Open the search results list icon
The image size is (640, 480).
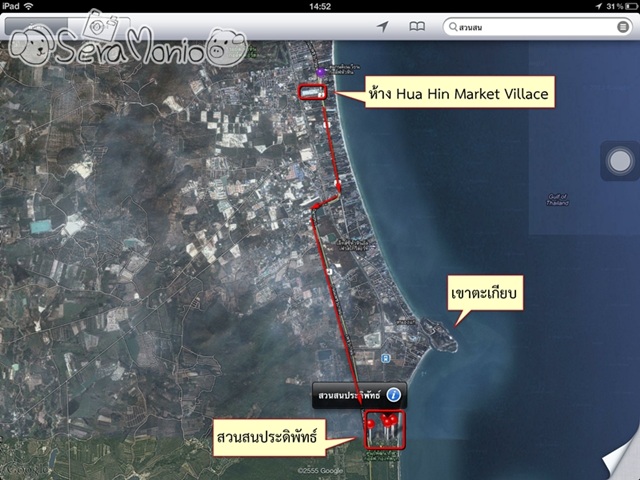pos(623,27)
